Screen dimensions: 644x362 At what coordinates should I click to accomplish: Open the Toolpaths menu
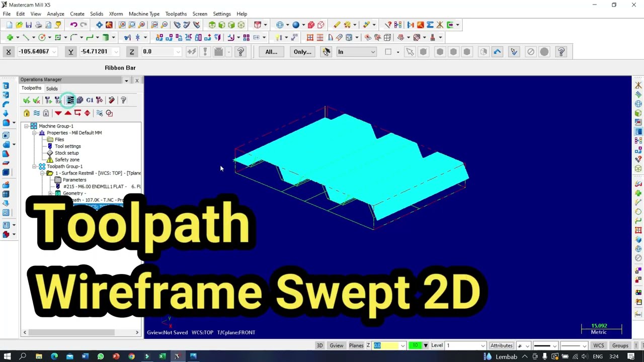pos(176,14)
